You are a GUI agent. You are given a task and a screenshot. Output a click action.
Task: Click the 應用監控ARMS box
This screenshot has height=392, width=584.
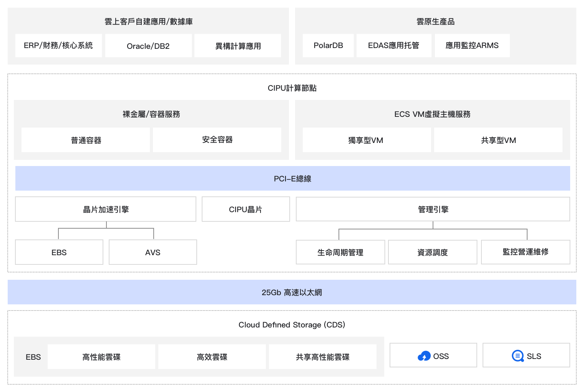472,45
